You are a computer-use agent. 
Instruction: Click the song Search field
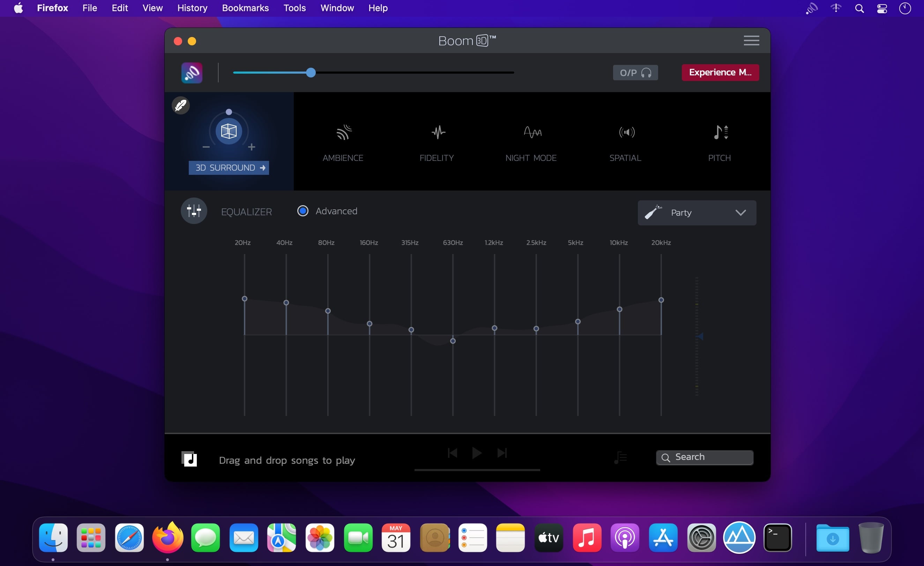[705, 457]
